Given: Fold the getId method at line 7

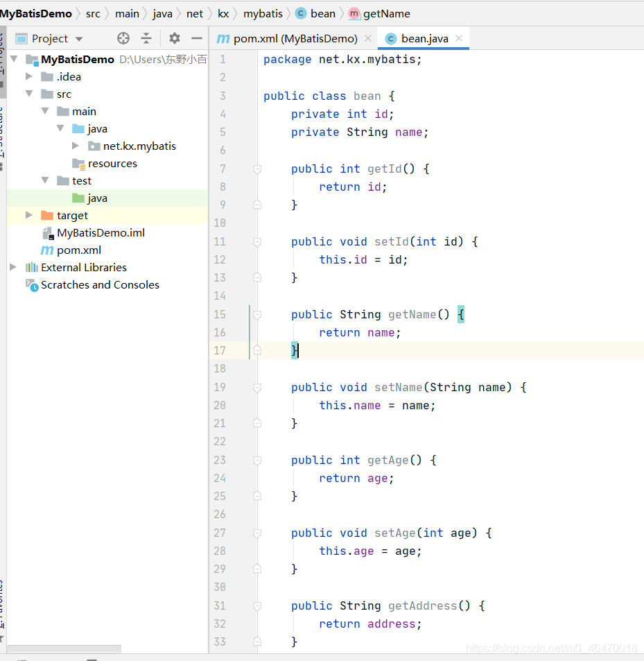Looking at the screenshot, I should click(257, 169).
